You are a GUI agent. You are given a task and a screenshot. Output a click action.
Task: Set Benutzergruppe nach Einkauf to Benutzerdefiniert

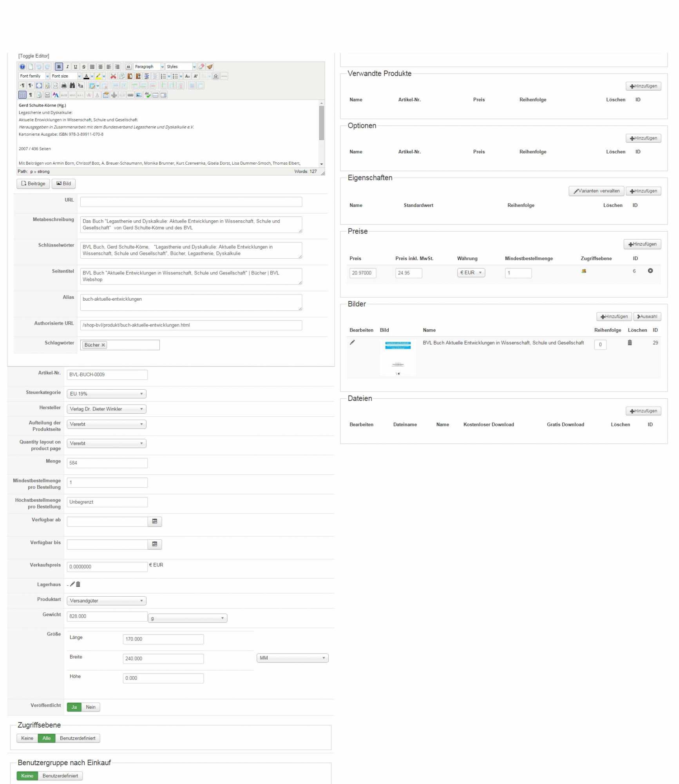60,776
